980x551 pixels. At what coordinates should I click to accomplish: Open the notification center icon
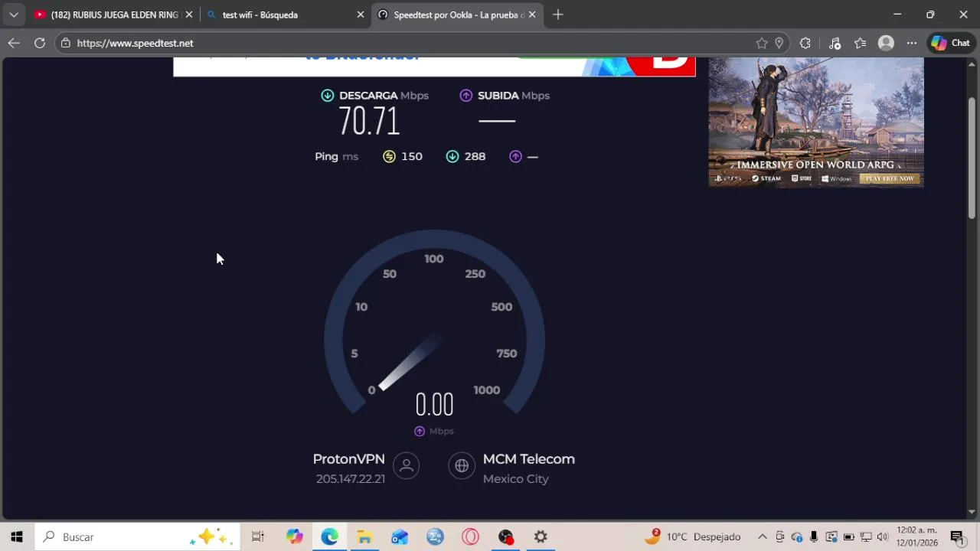pyautogui.click(x=957, y=536)
